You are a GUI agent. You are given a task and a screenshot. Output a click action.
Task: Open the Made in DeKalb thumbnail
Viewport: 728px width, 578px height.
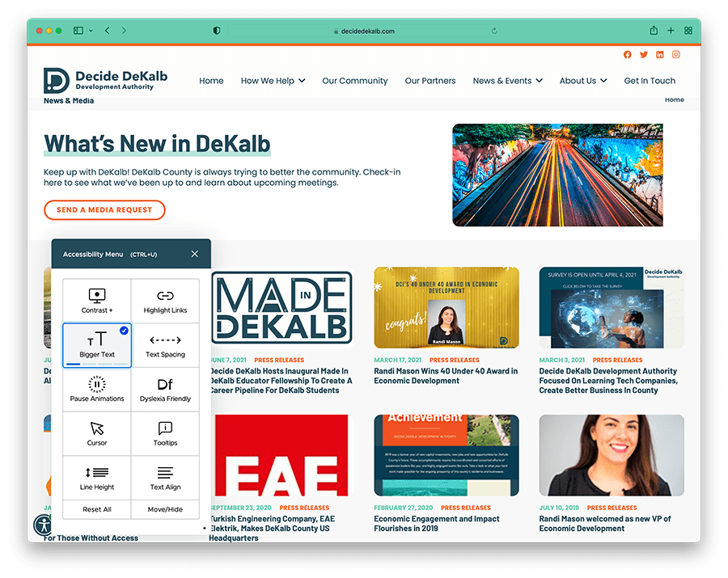point(281,307)
